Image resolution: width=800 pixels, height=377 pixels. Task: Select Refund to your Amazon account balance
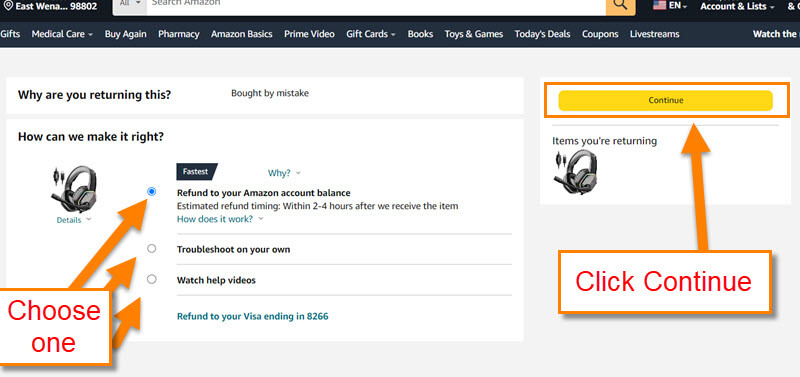pyautogui.click(x=152, y=192)
